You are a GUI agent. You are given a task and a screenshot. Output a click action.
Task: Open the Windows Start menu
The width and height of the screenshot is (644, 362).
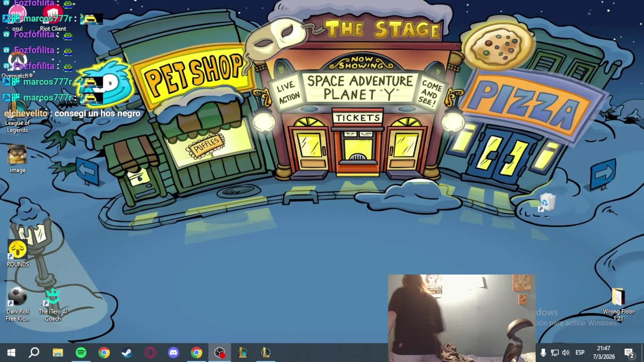tap(11, 353)
